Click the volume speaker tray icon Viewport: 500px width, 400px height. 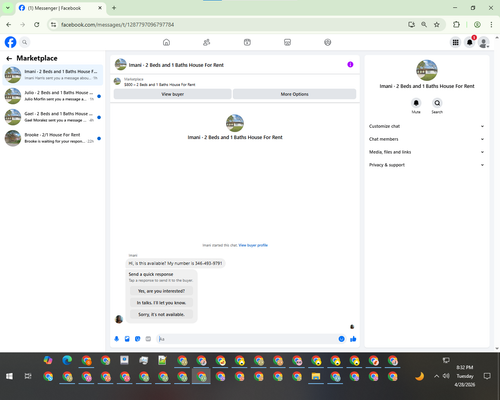pyautogui.click(x=446, y=376)
